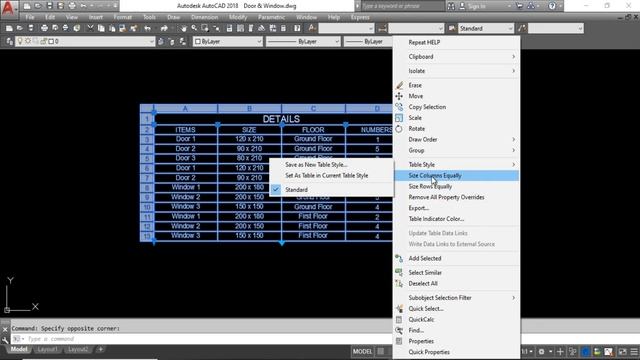This screenshot has width=640, height=360.
Task: Open the File menu
Action: click(30, 17)
